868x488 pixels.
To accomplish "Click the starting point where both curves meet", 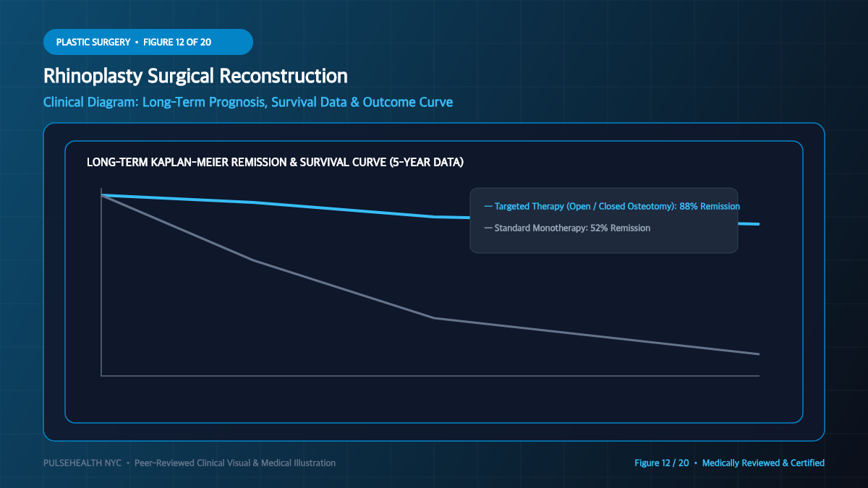I will [x=101, y=195].
